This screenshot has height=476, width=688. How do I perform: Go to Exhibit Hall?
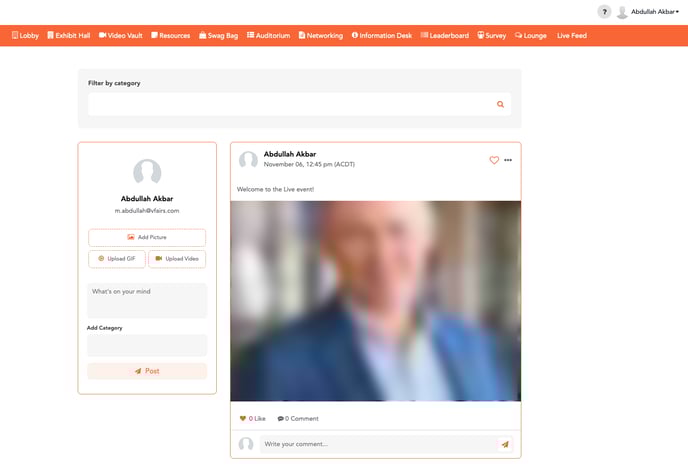(68, 36)
